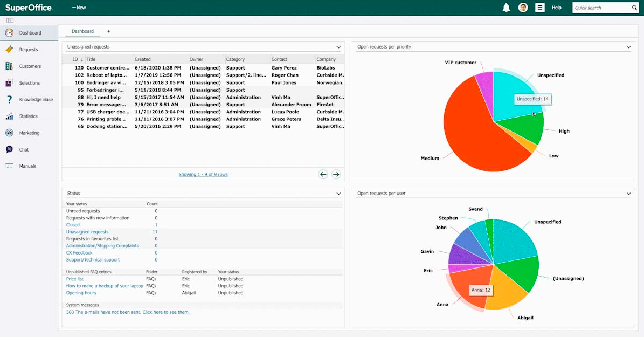Open Knowledge Base in the sidebar
This screenshot has height=337, width=644.
pyautogui.click(x=36, y=99)
